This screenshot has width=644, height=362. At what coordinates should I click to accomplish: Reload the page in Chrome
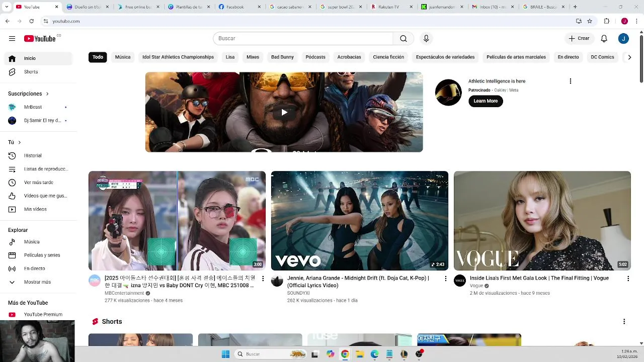tap(31, 21)
